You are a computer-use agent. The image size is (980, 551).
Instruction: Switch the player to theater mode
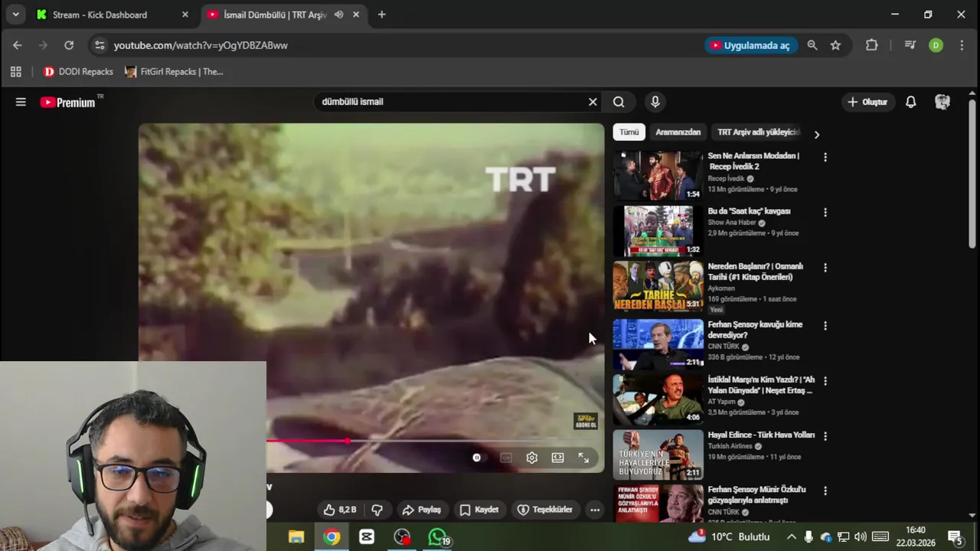point(557,458)
